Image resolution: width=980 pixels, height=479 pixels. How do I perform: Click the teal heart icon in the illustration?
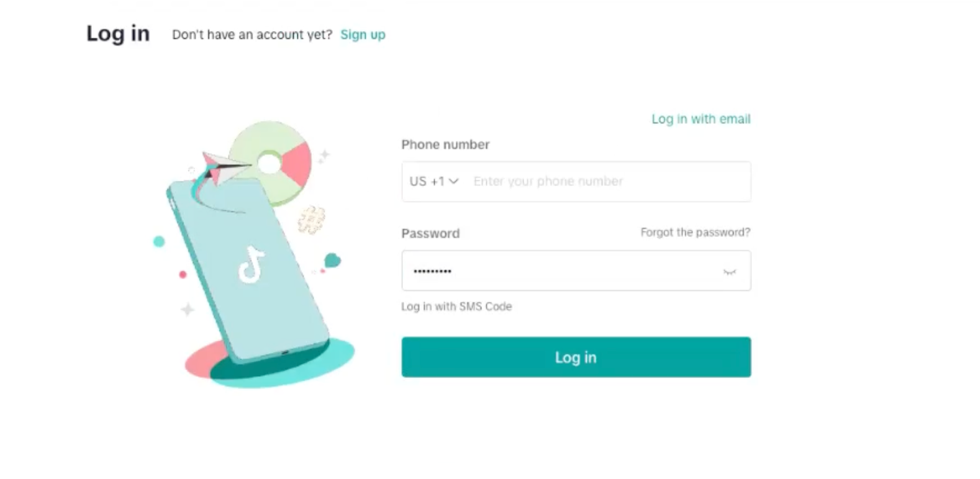(333, 260)
